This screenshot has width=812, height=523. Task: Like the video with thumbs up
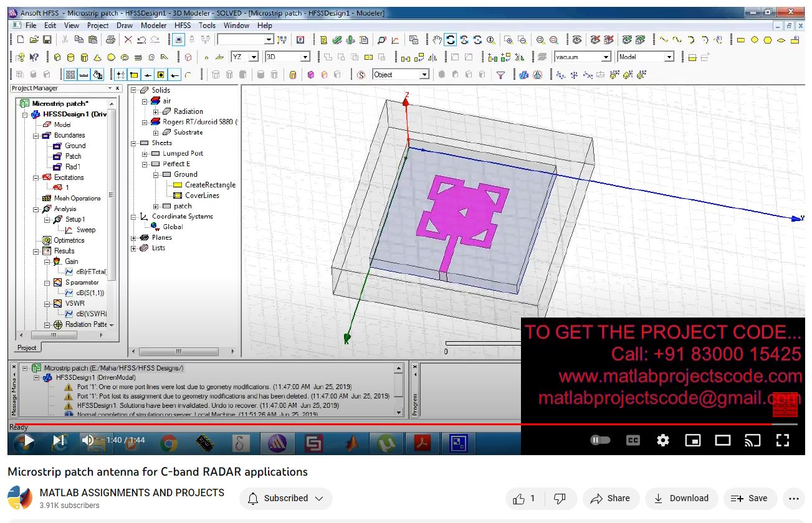pyautogui.click(x=525, y=498)
